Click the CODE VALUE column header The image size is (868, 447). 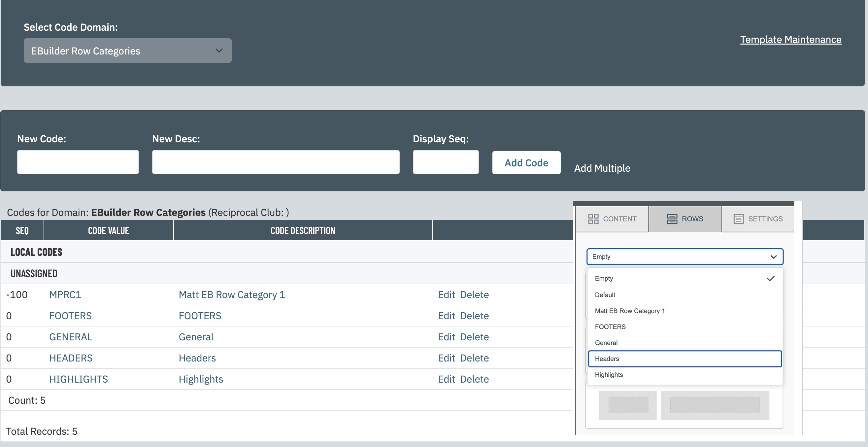coord(109,230)
